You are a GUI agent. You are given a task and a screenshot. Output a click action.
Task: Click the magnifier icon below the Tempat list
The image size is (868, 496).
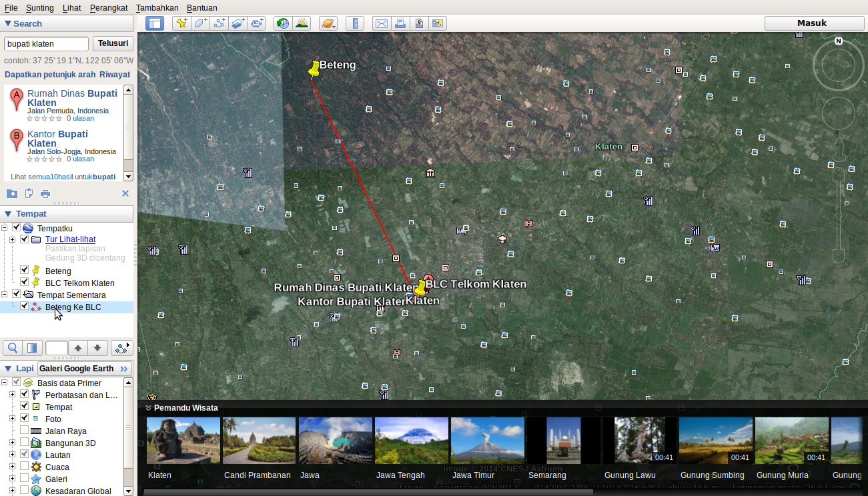(13, 348)
